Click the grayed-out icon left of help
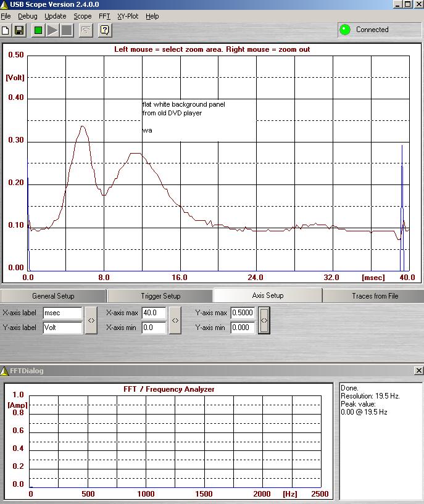Viewport: 424px width, 504px height. point(87,30)
